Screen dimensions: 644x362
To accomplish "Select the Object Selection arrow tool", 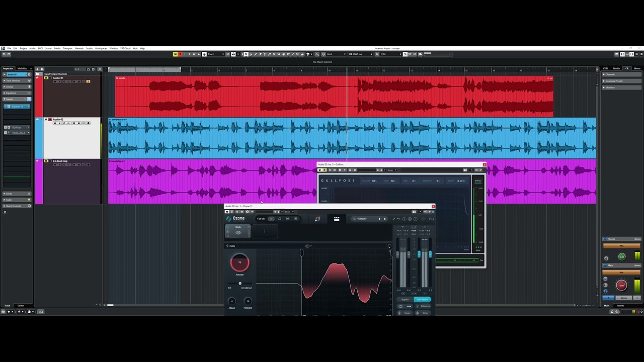I will pyautogui.click(x=246, y=54).
